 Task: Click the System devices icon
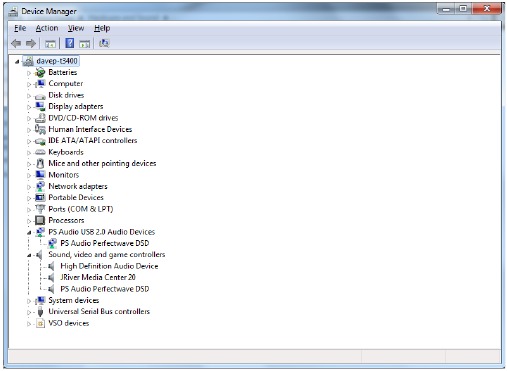40,300
